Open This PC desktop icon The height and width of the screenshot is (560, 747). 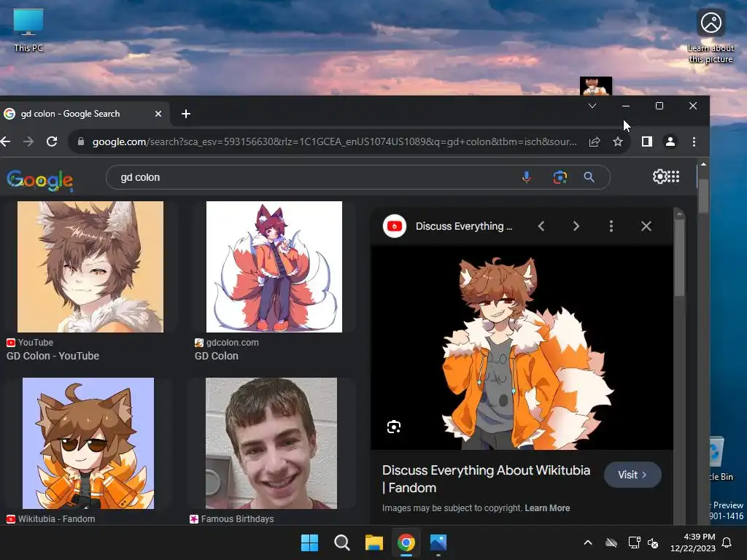[x=28, y=31]
